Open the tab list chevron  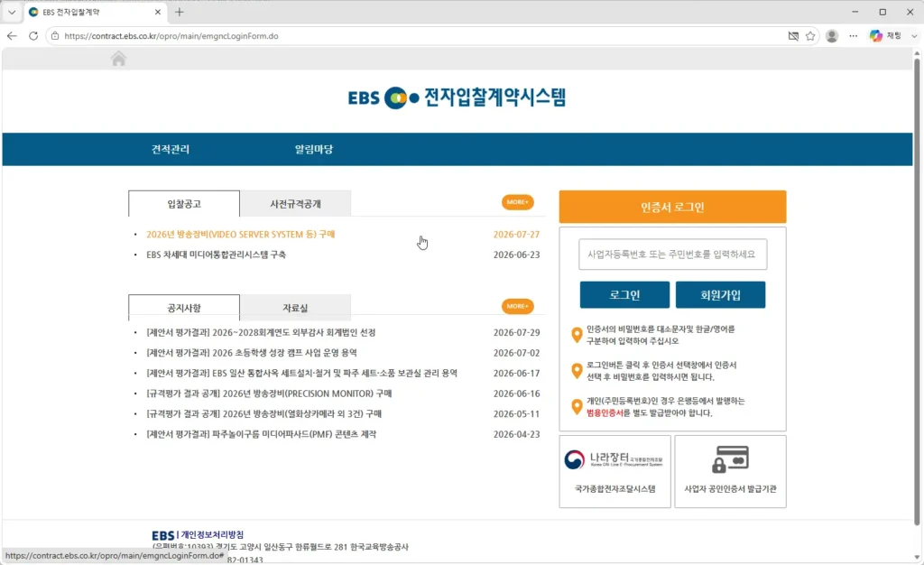11,12
